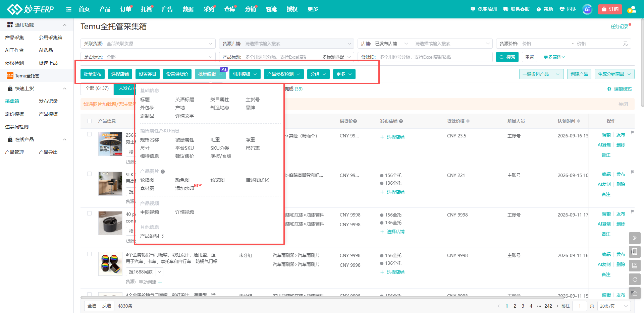Select 英语标题 in batch edit menu
The width and height of the screenshot is (644, 313).
pos(184,100)
